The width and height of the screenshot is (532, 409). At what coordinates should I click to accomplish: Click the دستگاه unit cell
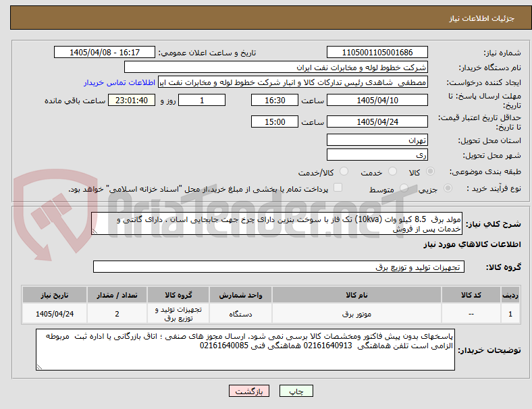240,314
